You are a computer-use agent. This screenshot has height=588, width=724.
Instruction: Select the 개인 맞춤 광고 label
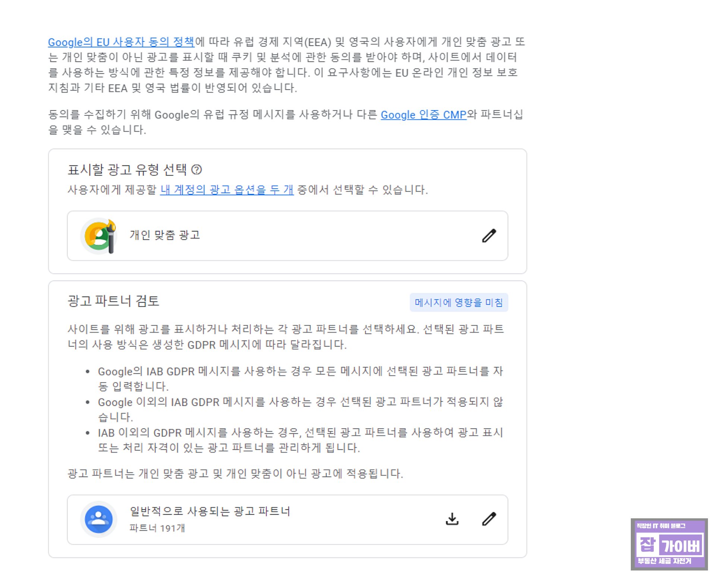click(165, 235)
